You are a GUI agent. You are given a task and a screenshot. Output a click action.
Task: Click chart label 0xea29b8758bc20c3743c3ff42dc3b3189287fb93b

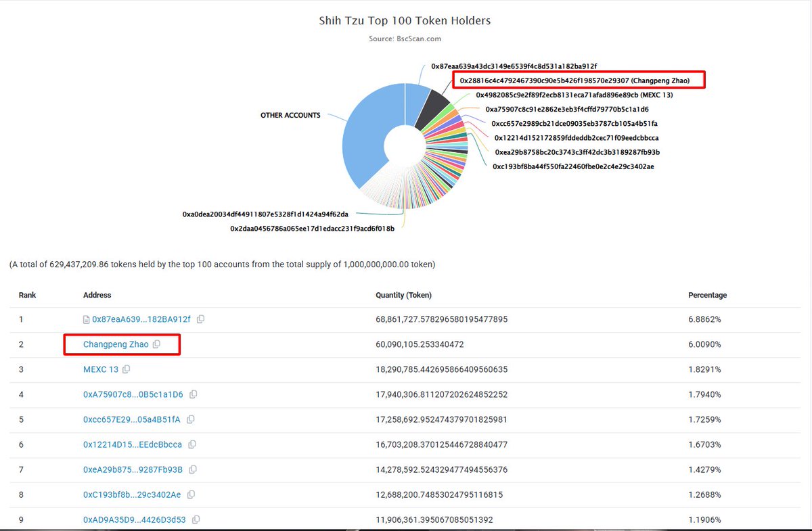click(577, 152)
